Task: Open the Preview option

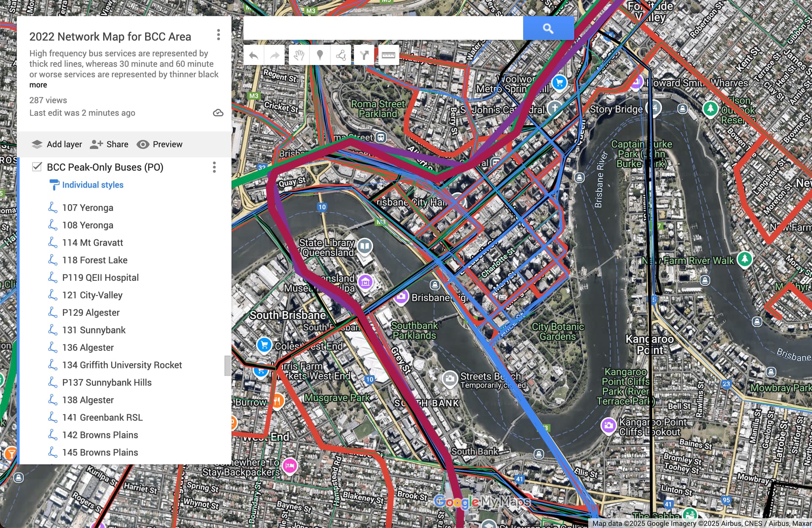Action: [159, 145]
